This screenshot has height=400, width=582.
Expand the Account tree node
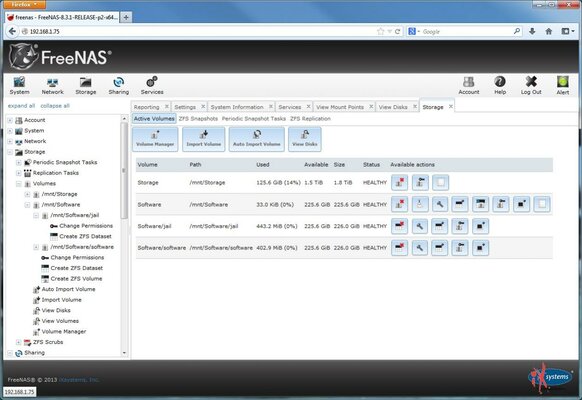pos(10,120)
